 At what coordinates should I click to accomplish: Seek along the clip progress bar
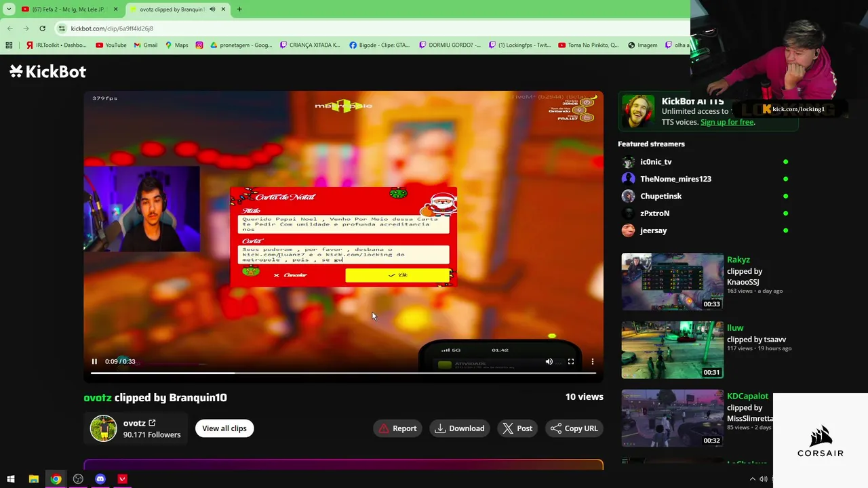(343, 373)
